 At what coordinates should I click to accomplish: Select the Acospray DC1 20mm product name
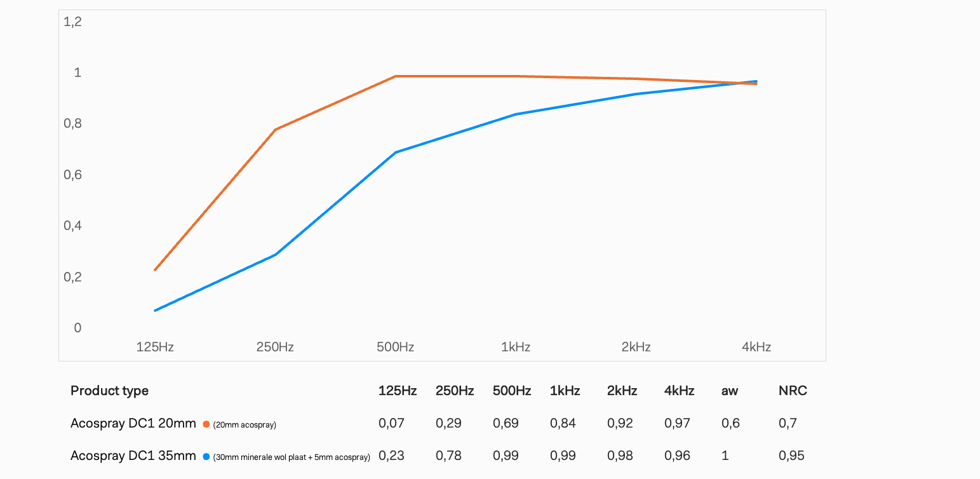pyautogui.click(x=133, y=424)
